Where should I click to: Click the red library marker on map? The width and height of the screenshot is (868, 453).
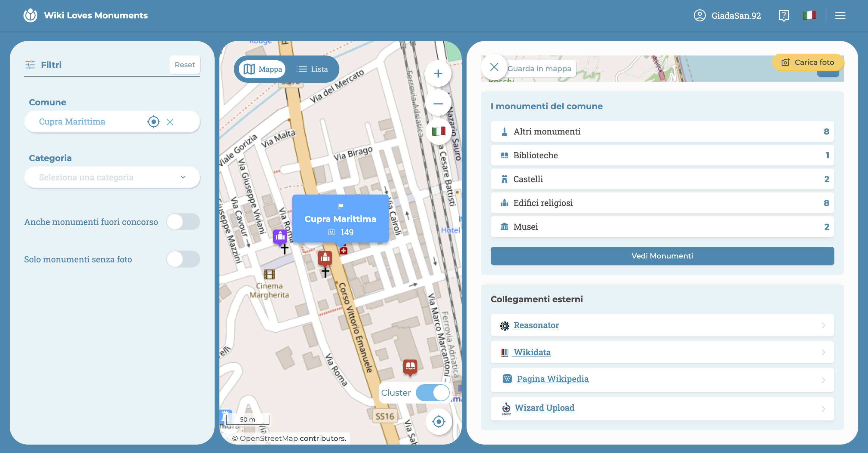coord(410,366)
